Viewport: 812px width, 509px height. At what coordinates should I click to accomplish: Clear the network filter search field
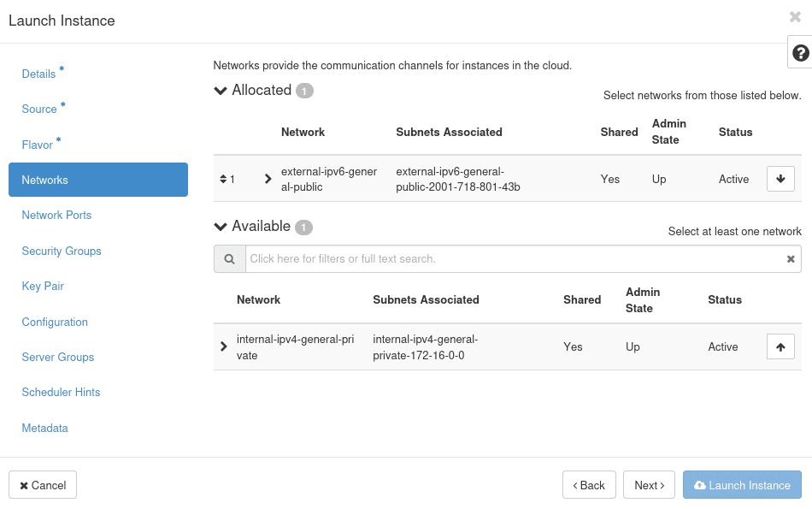click(x=791, y=259)
